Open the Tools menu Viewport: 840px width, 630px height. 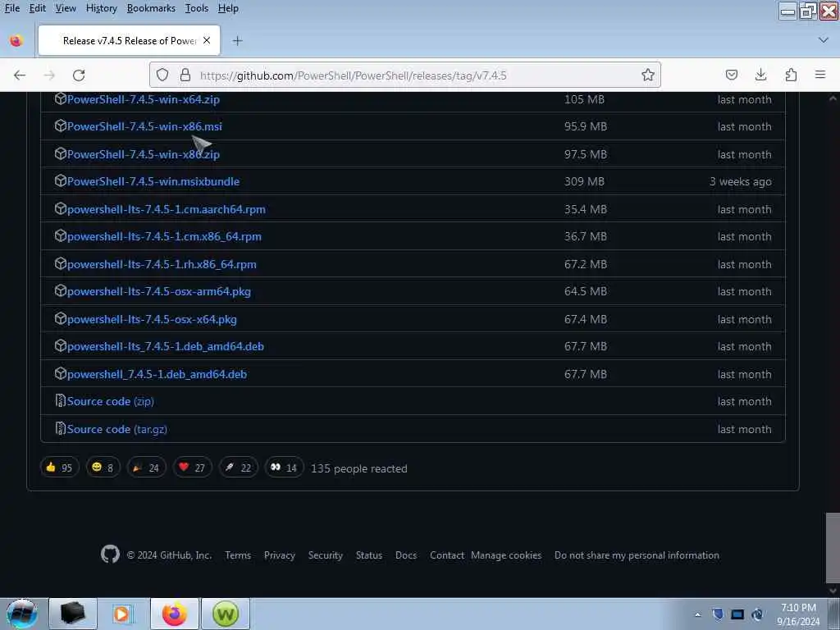click(197, 8)
